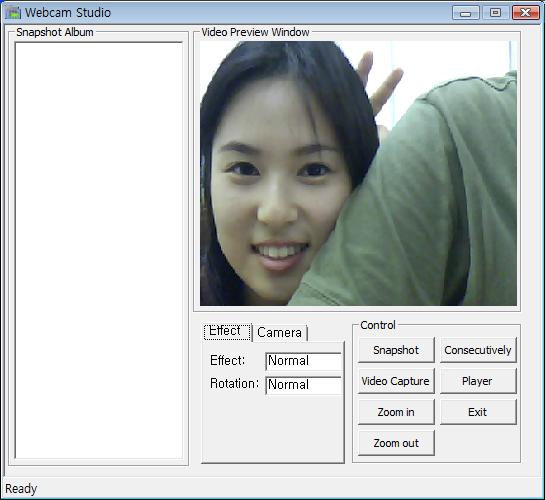Image resolution: width=545 pixels, height=500 pixels.
Task: Click the Rotation label in Effect tab
Action: point(235,384)
